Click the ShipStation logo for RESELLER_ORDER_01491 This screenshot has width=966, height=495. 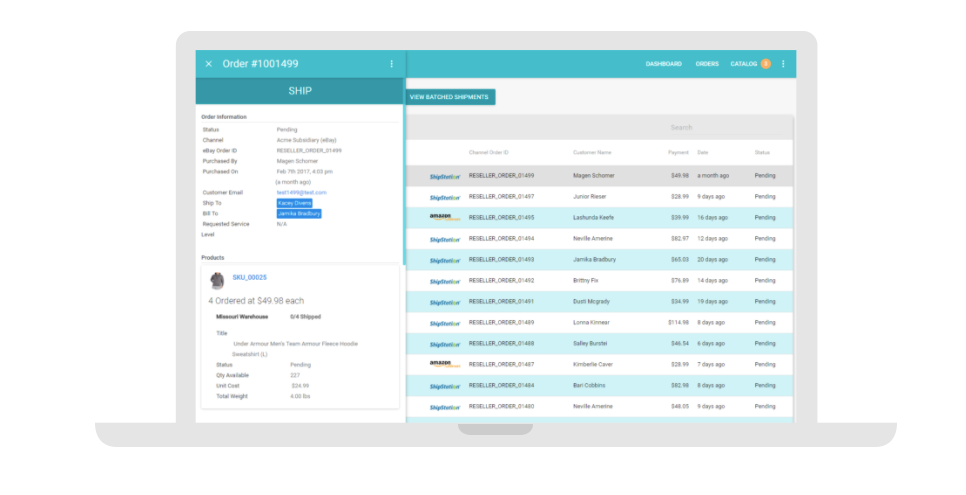[445, 303]
